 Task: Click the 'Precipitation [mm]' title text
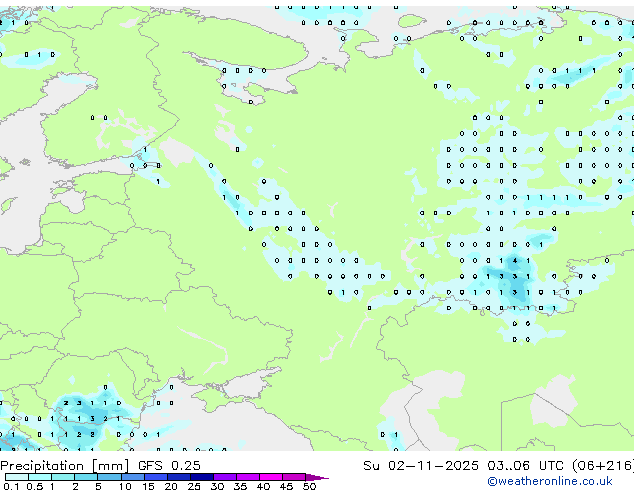[65, 466]
